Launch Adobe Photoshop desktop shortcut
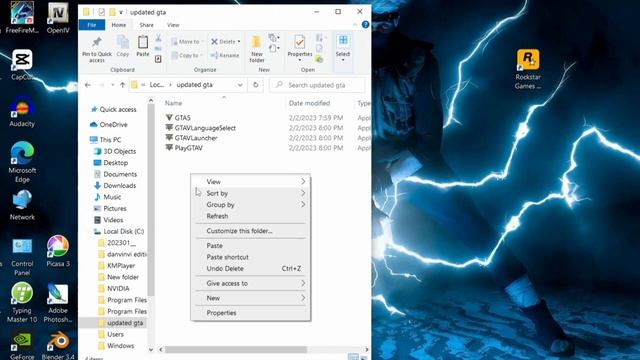640x360 pixels. point(58,303)
